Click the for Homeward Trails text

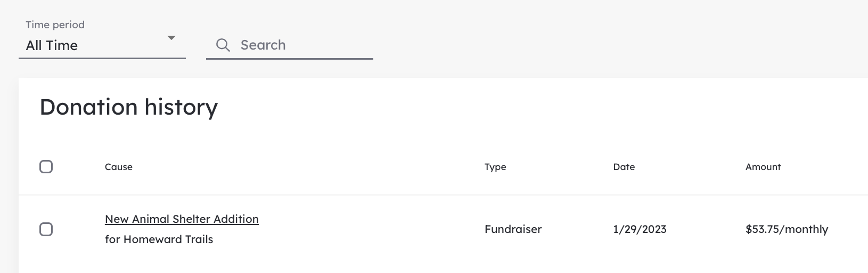(x=159, y=239)
